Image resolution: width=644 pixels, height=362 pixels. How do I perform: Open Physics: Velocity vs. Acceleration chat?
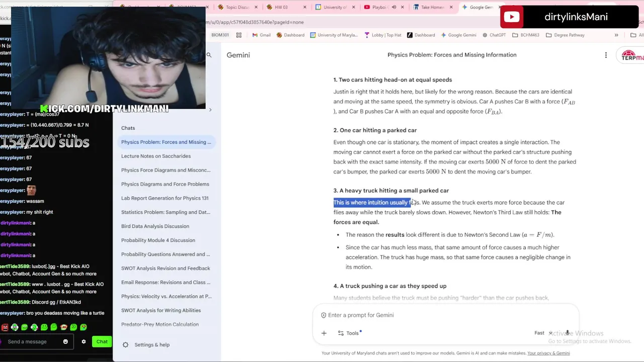click(166, 296)
